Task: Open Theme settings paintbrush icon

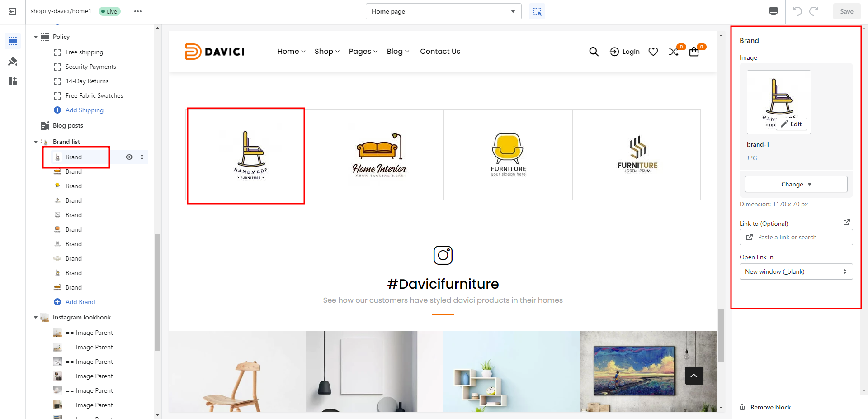Action: tap(13, 61)
